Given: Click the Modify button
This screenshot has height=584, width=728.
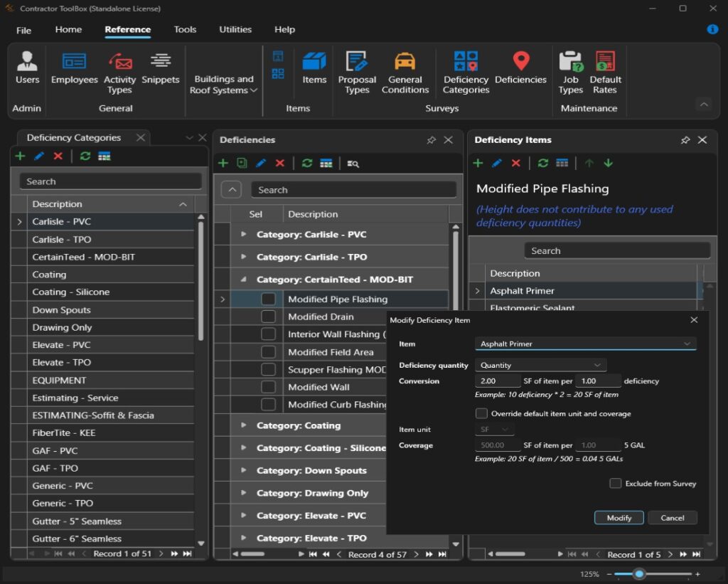Looking at the screenshot, I should tap(619, 518).
